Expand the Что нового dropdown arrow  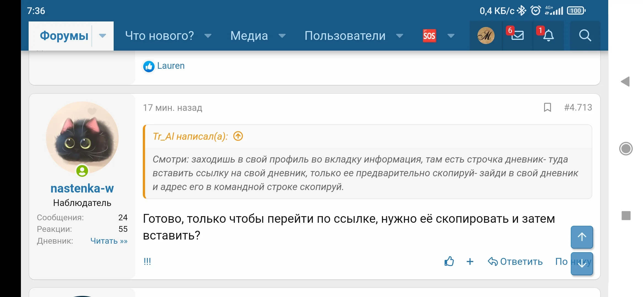(x=208, y=36)
